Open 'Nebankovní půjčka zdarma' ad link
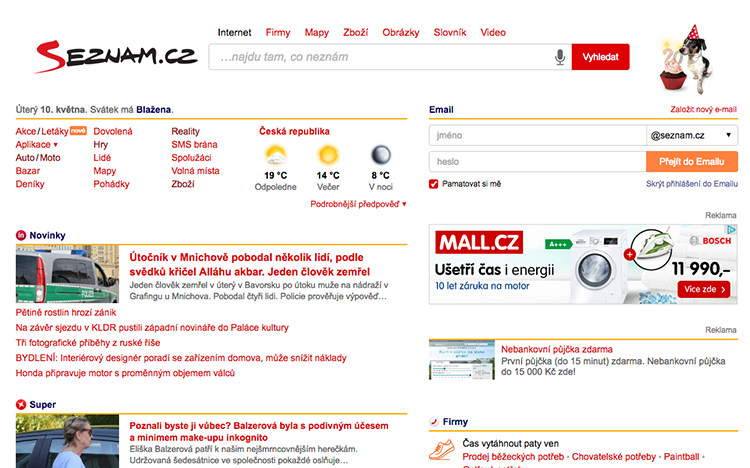 tap(557, 349)
